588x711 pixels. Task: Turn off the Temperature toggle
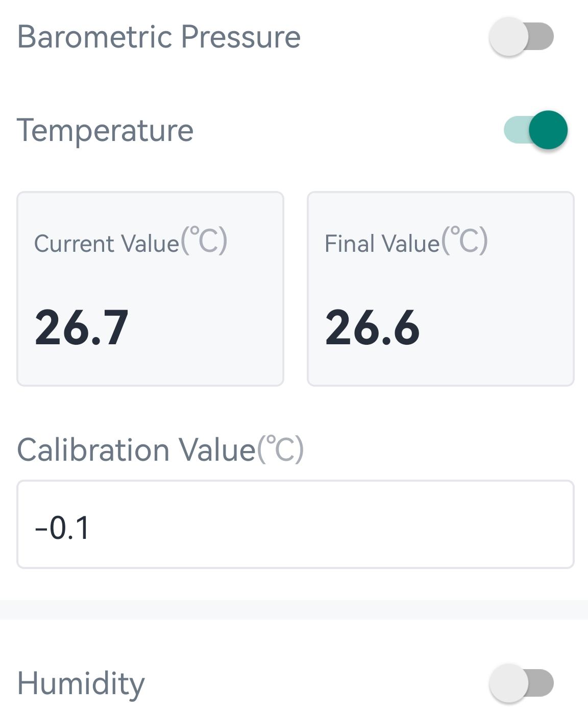[x=535, y=130]
